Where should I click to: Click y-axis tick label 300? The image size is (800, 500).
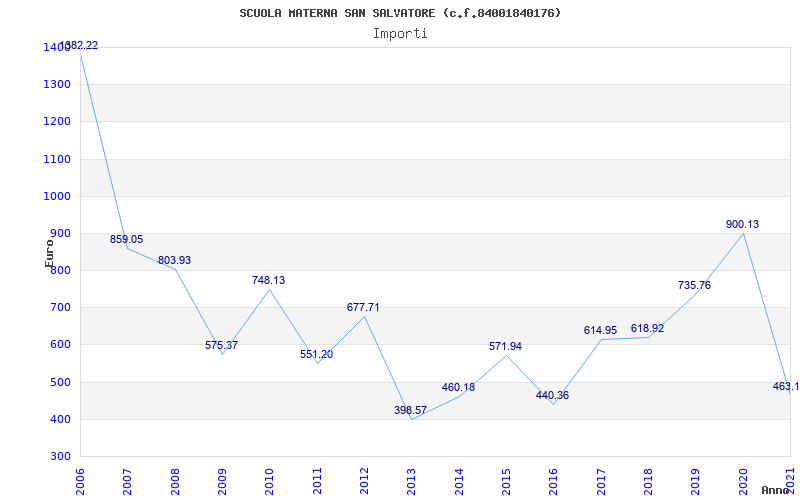[60, 457]
